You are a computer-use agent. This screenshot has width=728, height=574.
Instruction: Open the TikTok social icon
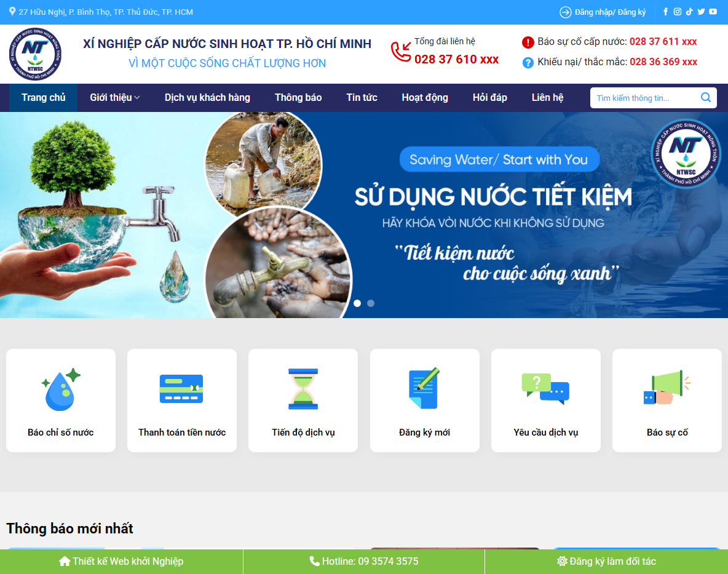pos(689,12)
